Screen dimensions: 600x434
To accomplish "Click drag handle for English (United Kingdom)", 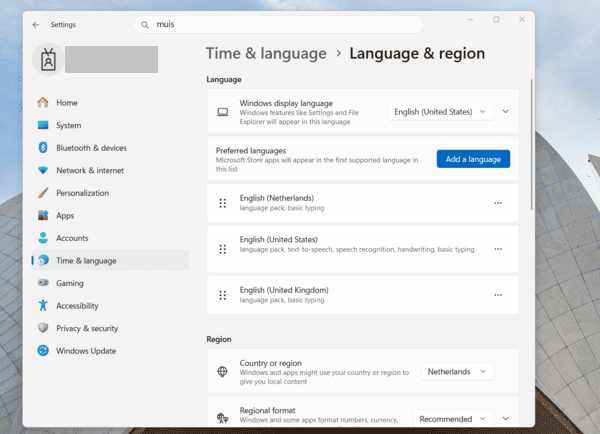I will pyautogui.click(x=223, y=295).
